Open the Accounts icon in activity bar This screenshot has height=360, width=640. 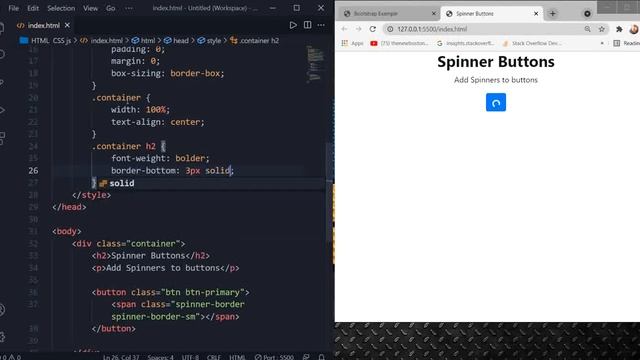tap(2, 310)
